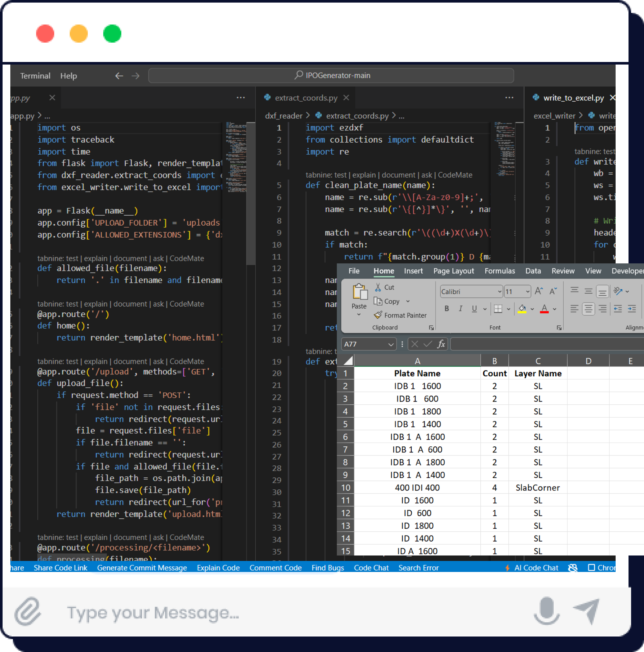Click the Cut scissors icon
This screenshot has width=644, height=652.
[x=378, y=287]
